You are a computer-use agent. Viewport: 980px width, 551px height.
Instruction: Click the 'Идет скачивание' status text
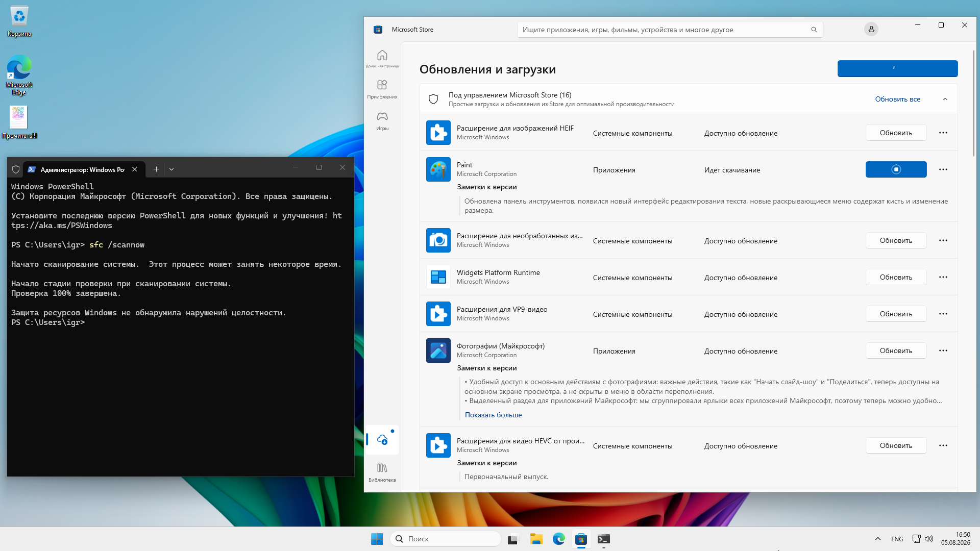[x=732, y=170]
